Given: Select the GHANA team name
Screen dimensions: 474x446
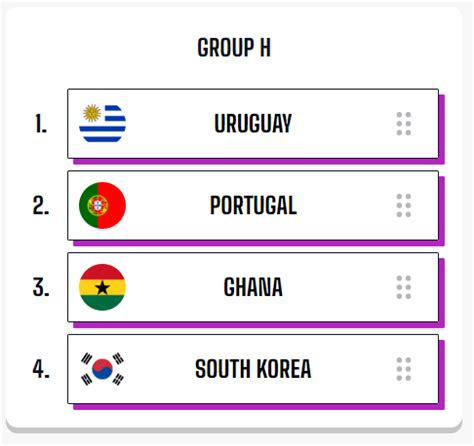Looking at the screenshot, I should point(253,287).
